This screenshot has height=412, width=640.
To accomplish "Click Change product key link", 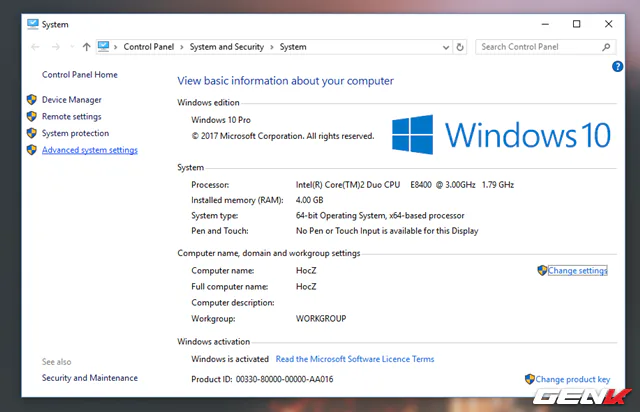I will coord(573,379).
